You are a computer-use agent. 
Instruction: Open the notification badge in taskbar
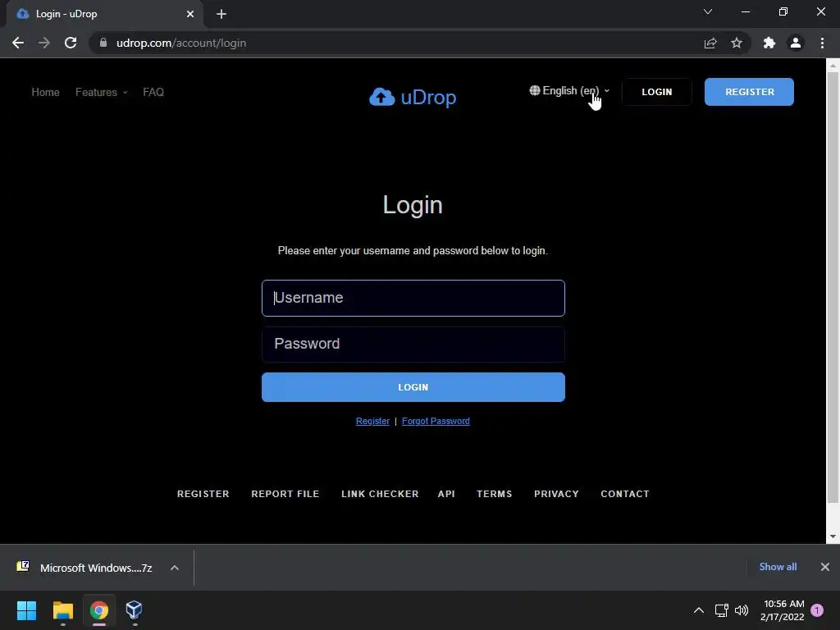pyautogui.click(x=817, y=610)
